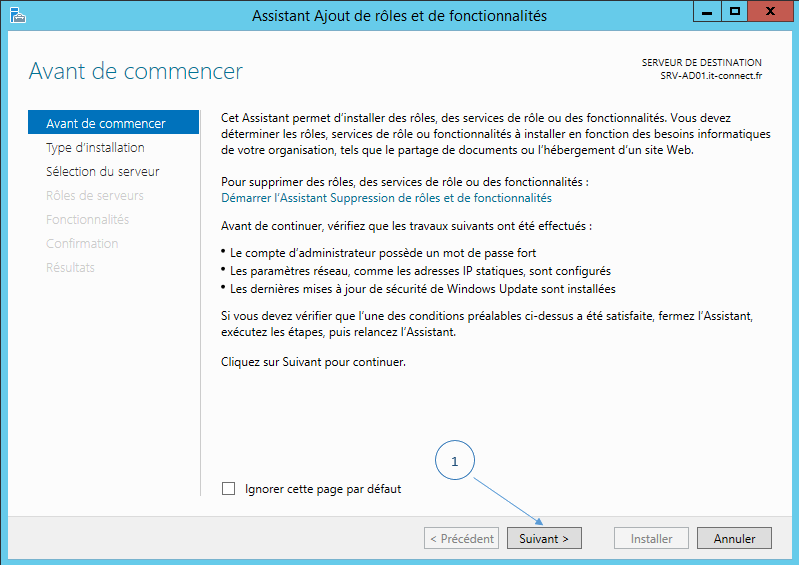Select 'Rôles de serveurs' in sidebar
This screenshot has height=565, width=799.
pos(95,195)
